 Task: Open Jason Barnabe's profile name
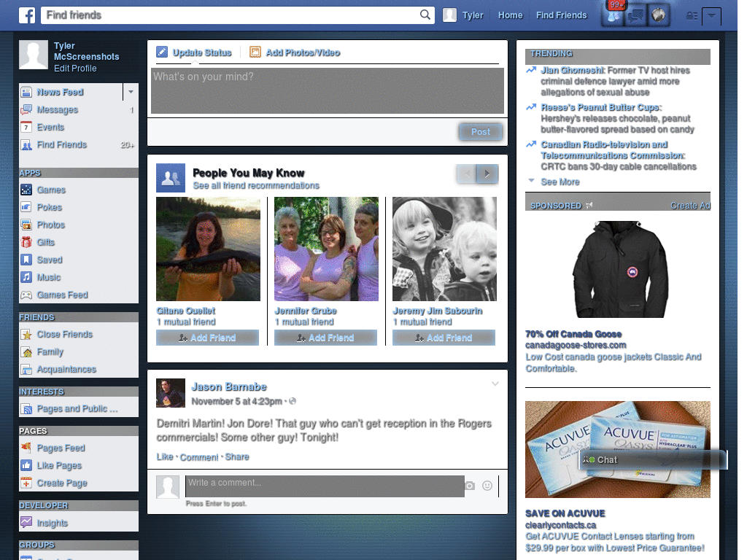229,386
